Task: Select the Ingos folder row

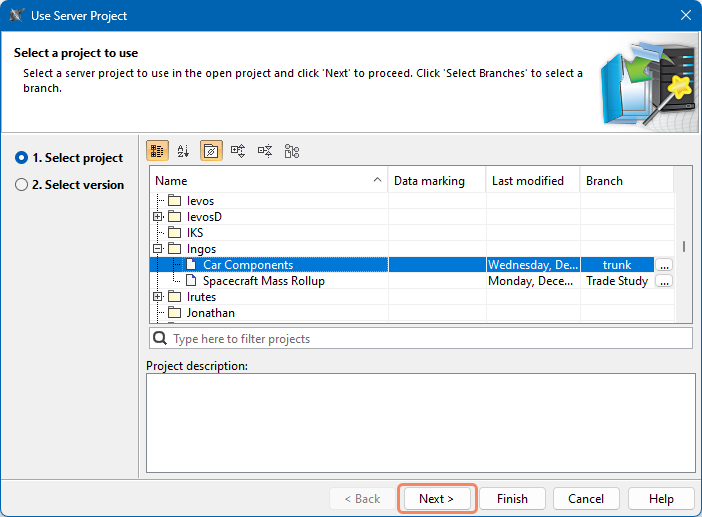Action: pyautogui.click(x=412, y=248)
